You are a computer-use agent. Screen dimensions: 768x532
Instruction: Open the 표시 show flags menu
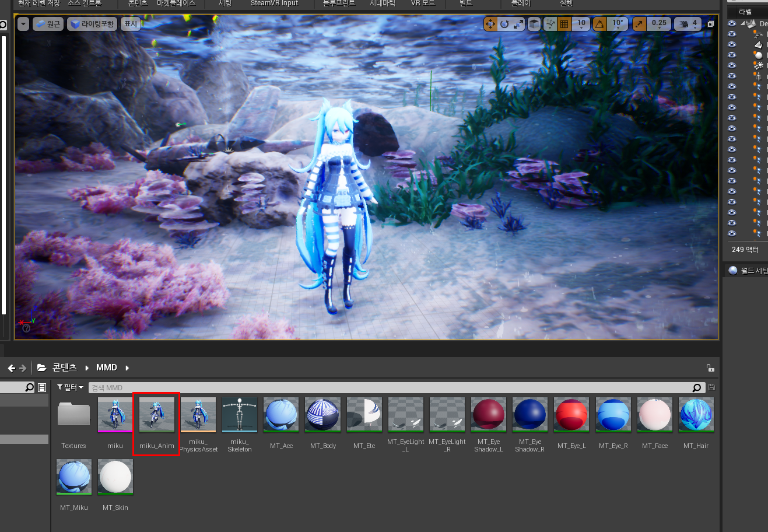(131, 24)
